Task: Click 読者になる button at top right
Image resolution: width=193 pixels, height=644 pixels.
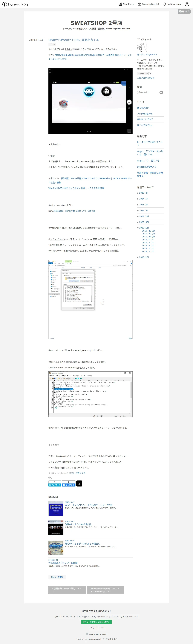Action: pyautogui.click(x=184, y=11)
